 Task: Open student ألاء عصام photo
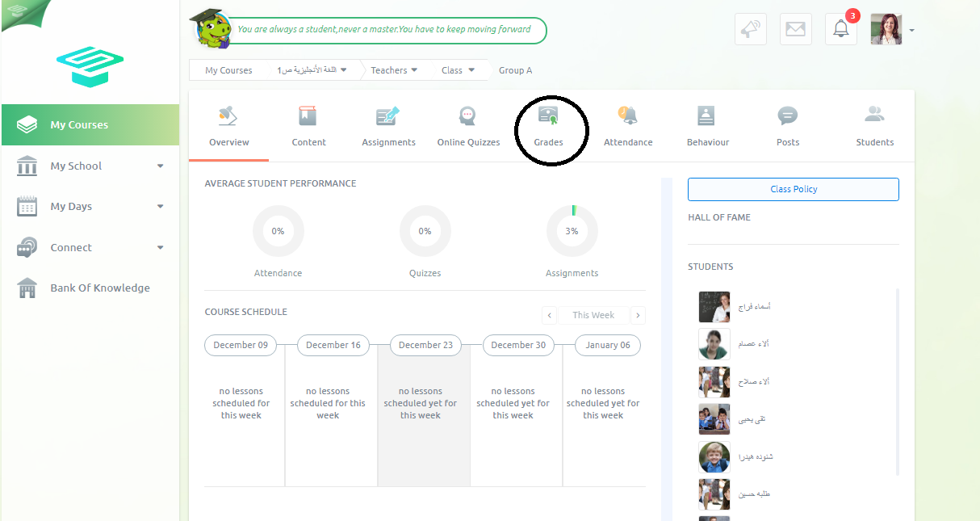pyautogui.click(x=714, y=344)
